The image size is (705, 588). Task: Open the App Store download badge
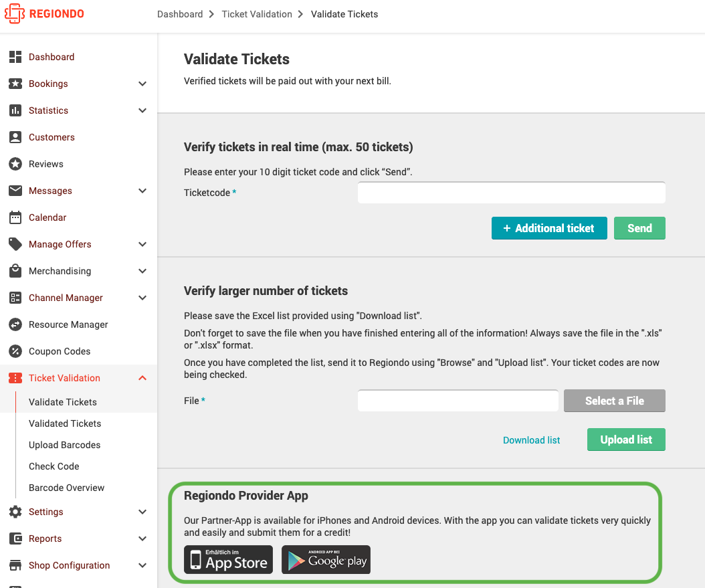[228, 560]
